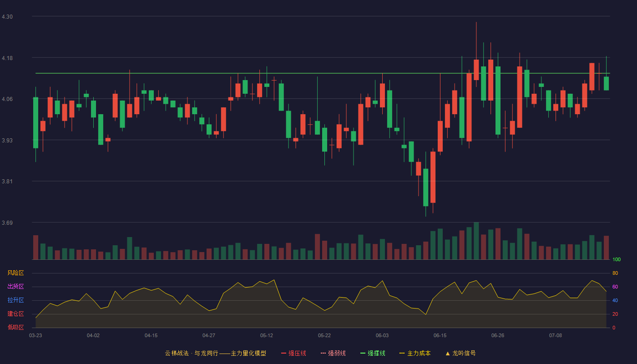Click the green 100 indicator axis value
The width and height of the screenshot is (637, 364).
(617, 260)
